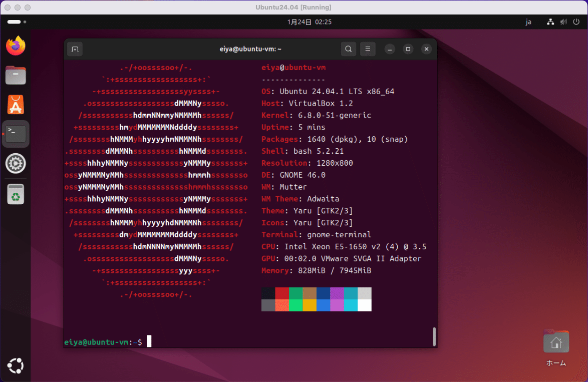Screen dimensions: 588x382
Task: Click the terminal vertical scrollbar handle
Action: click(434, 336)
